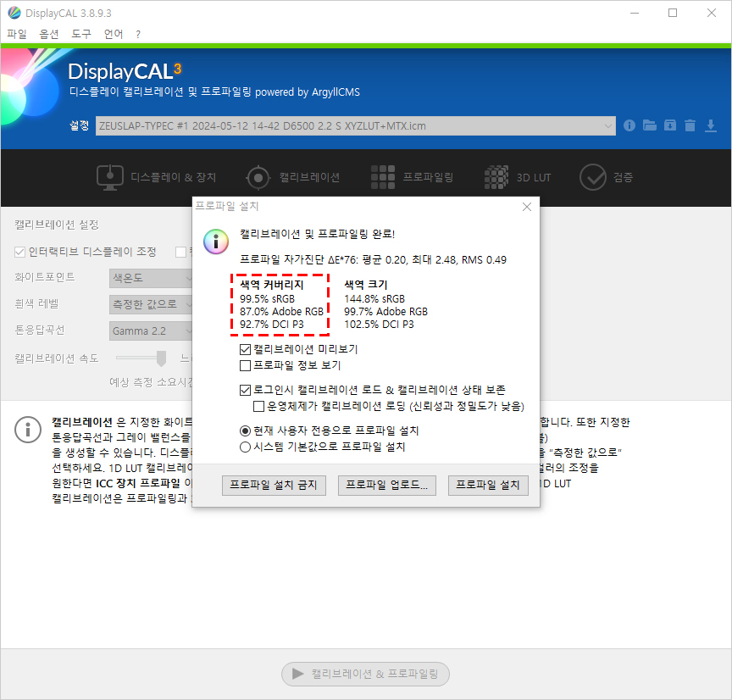
Task: Open the 설정 profile dropdown
Action: pos(355,125)
